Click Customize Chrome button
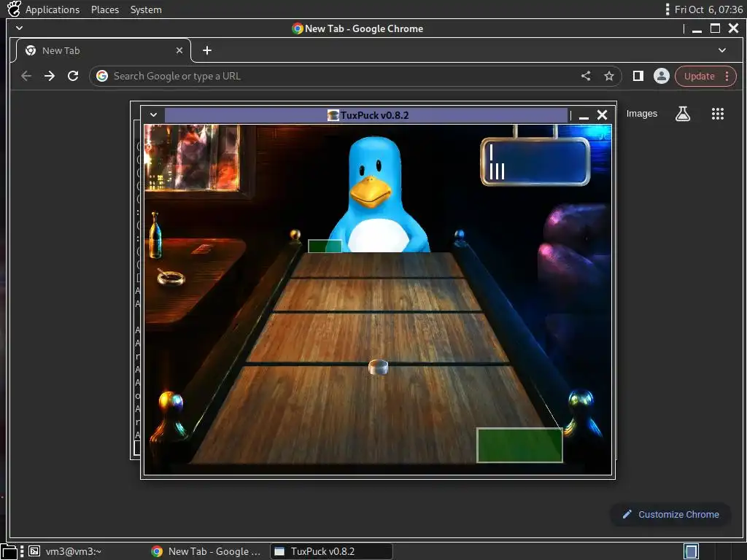The height and width of the screenshot is (560, 747). point(671,514)
